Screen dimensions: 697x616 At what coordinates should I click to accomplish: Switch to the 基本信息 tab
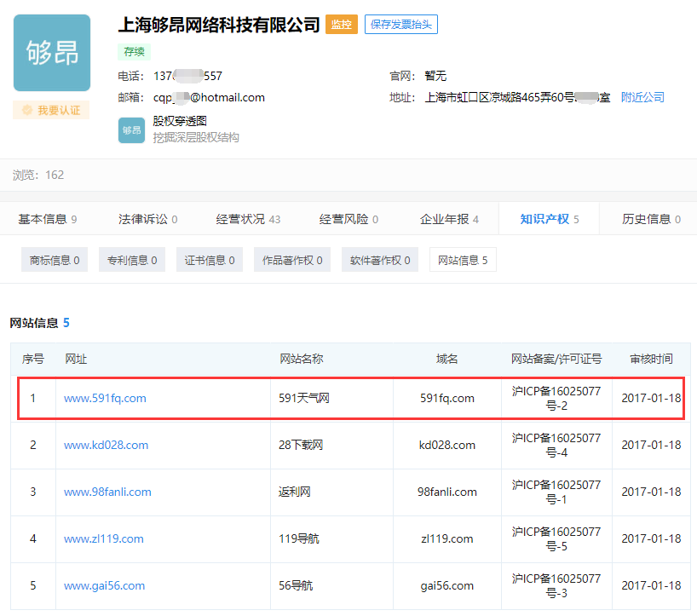click(x=48, y=219)
